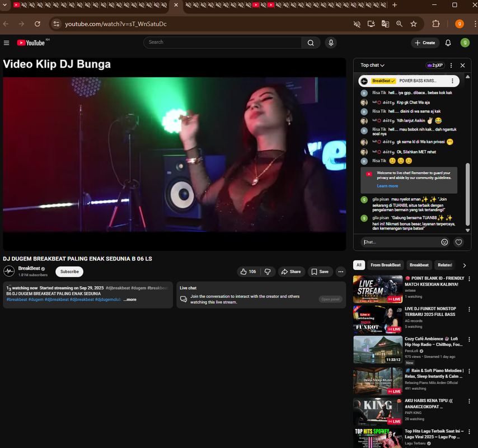Go to YouTube home via logo
The height and width of the screenshot is (448, 478).
tap(31, 43)
